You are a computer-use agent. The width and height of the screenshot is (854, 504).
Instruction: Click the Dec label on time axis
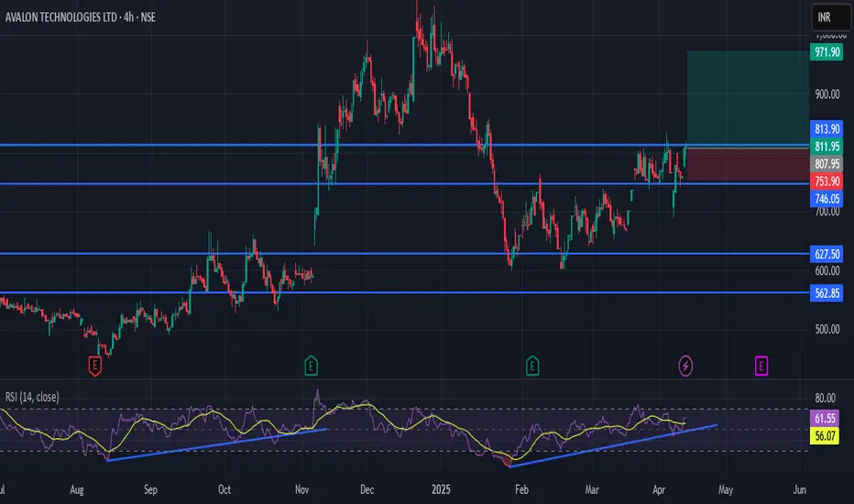[367, 490]
